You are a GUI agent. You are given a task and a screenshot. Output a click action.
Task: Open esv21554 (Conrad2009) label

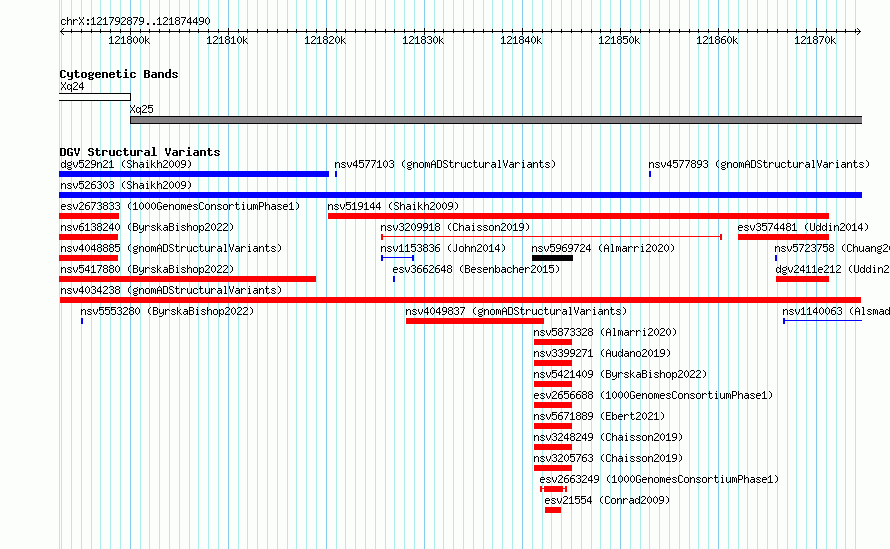(607, 500)
